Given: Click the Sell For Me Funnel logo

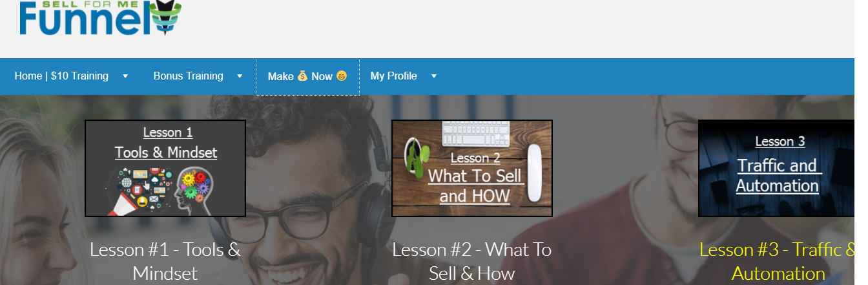Looking at the screenshot, I should tap(101, 17).
